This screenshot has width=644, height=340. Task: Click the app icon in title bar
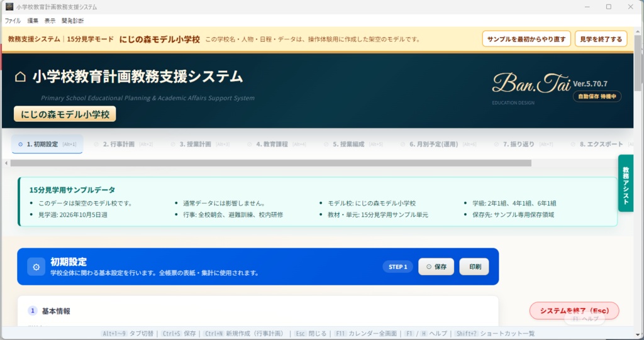9,6
